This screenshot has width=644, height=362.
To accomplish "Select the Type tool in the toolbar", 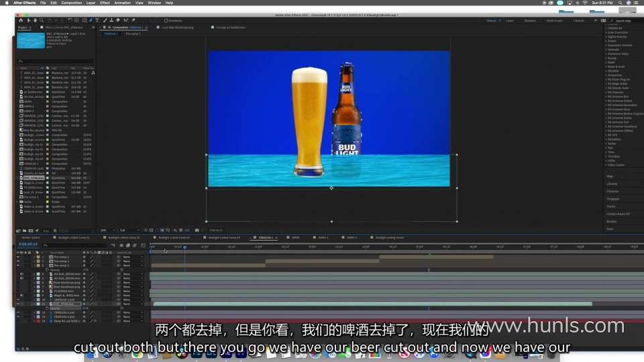I will (97, 20).
